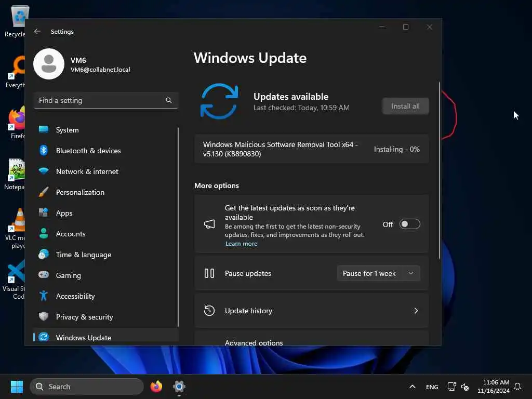
Task: Click the large blue update sync icon
Action: [x=219, y=101]
